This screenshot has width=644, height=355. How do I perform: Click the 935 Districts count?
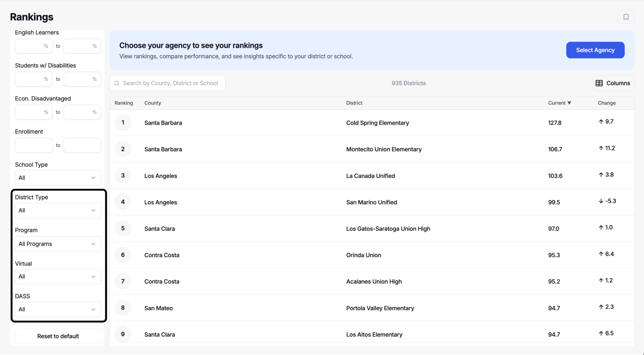coord(409,83)
